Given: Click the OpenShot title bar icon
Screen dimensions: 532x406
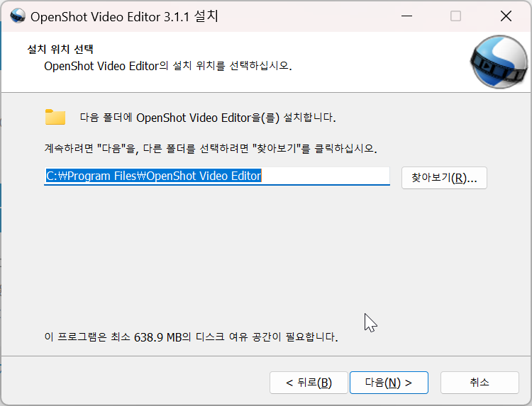Looking at the screenshot, I should pyautogui.click(x=17, y=16).
